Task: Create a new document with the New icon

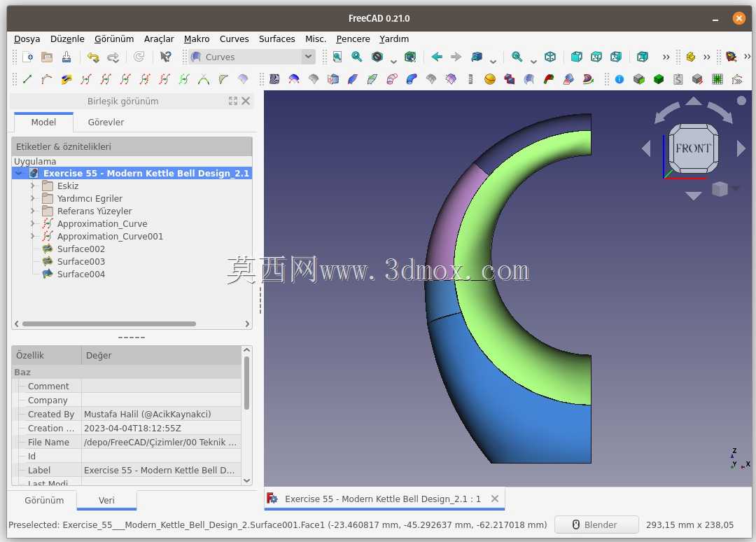Action: coord(27,57)
